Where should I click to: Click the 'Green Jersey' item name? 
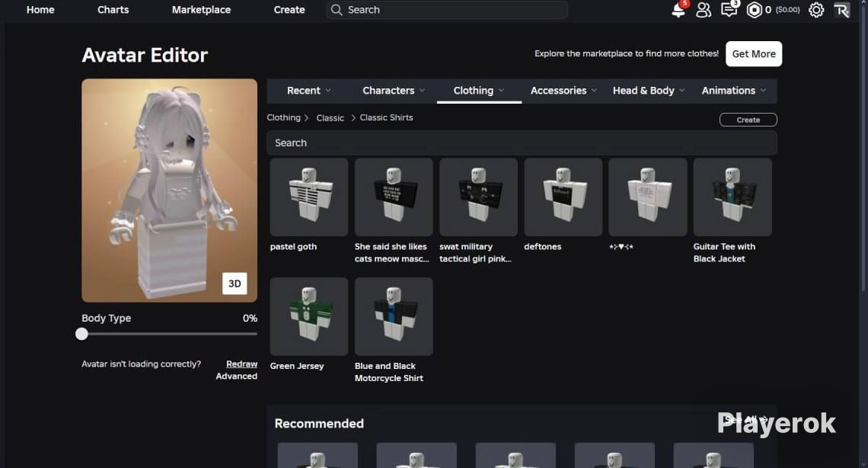point(297,366)
